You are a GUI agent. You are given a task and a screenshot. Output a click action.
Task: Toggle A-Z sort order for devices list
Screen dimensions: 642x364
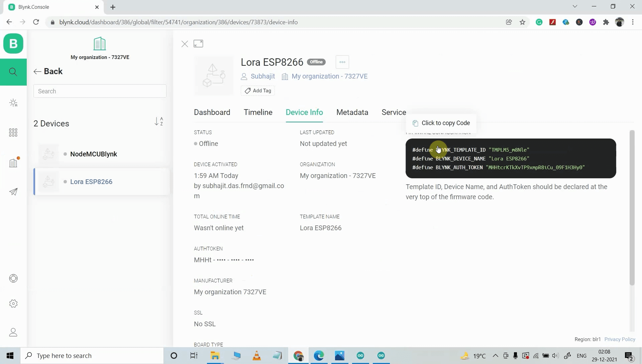coord(159,122)
